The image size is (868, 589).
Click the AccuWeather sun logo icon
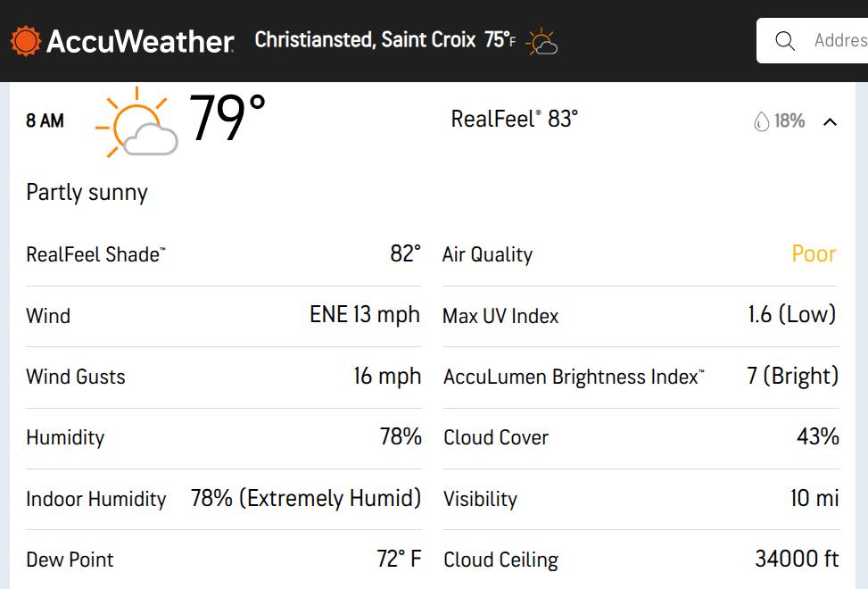(x=25, y=41)
